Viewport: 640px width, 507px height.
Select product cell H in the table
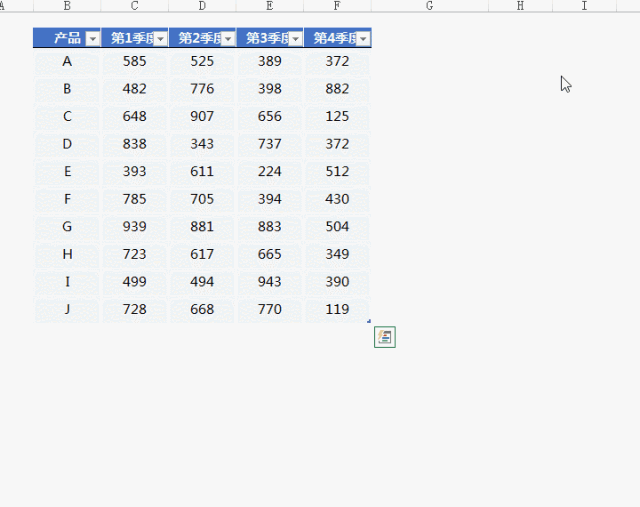click(x=67, y=254)
